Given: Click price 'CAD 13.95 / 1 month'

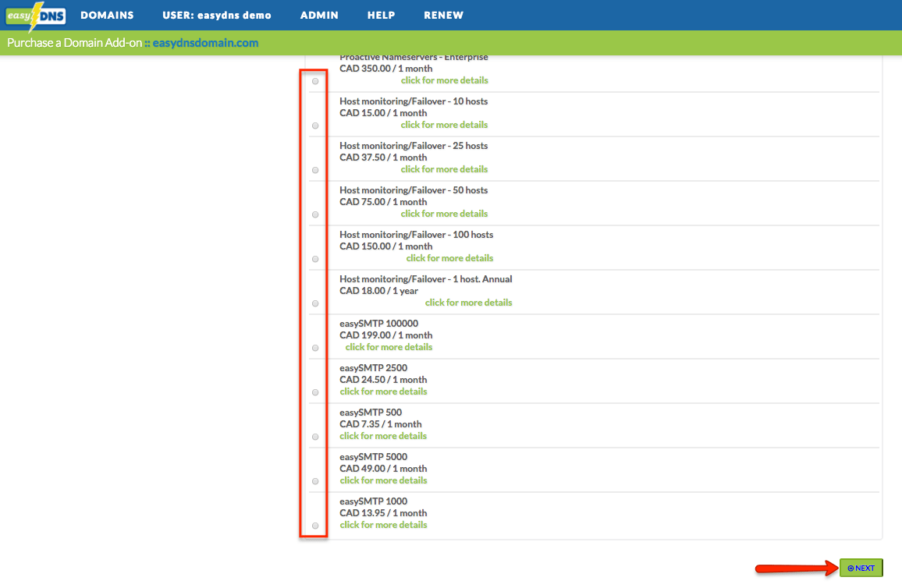Looking at the screenshot, I should click(383, 513).
